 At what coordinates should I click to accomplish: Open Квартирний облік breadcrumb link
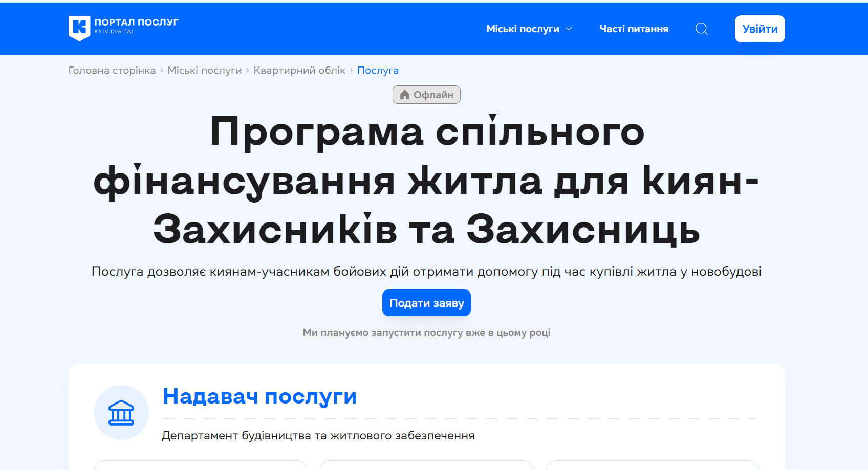click(299, 70)
